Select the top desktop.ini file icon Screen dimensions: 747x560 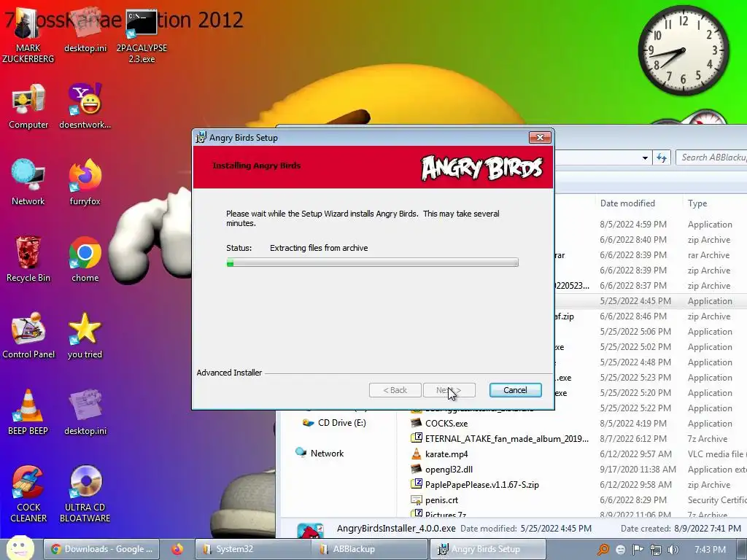pos(85,29)
